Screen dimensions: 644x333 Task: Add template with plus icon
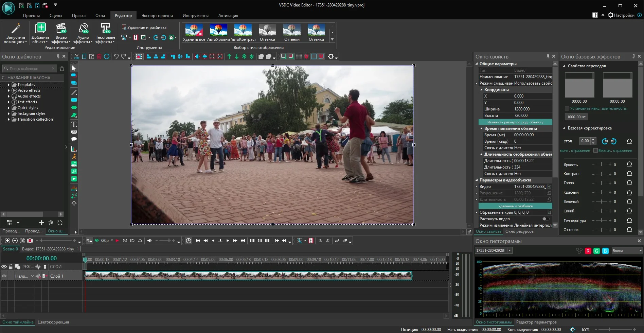click(41, 223)
